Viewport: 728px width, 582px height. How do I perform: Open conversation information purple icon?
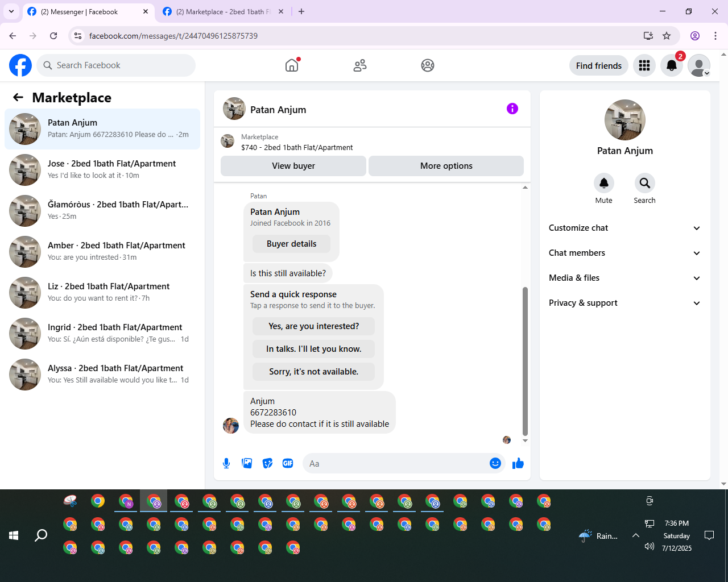point(512,109)
